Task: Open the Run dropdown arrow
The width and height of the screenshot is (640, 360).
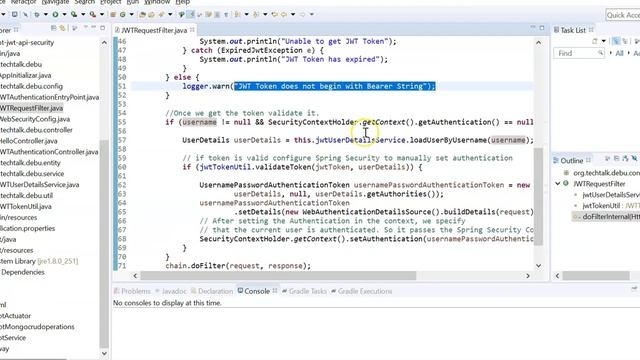Action: tap(64, 14)
